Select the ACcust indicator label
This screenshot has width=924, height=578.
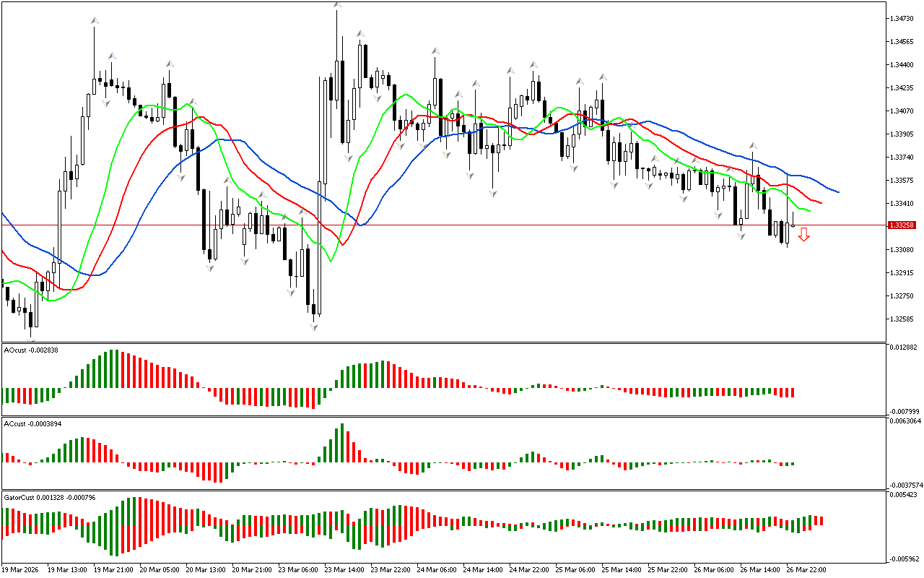[x=31, y=423]
